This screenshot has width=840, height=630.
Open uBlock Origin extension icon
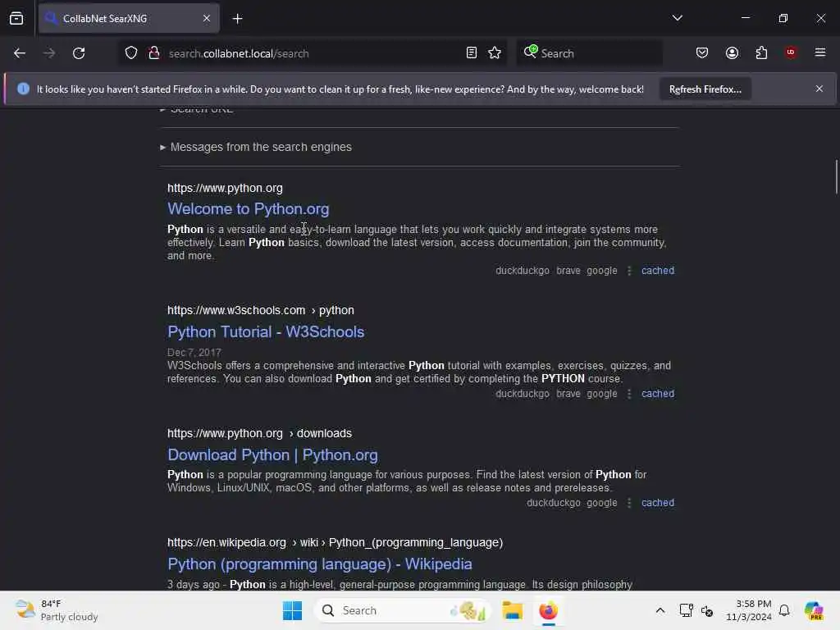791,52
